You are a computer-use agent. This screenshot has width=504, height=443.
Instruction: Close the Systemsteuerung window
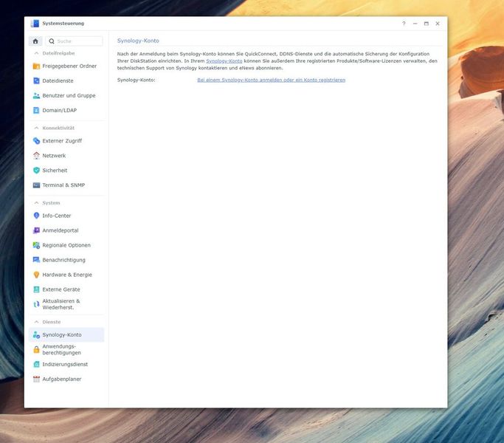(x=438, y=24)
